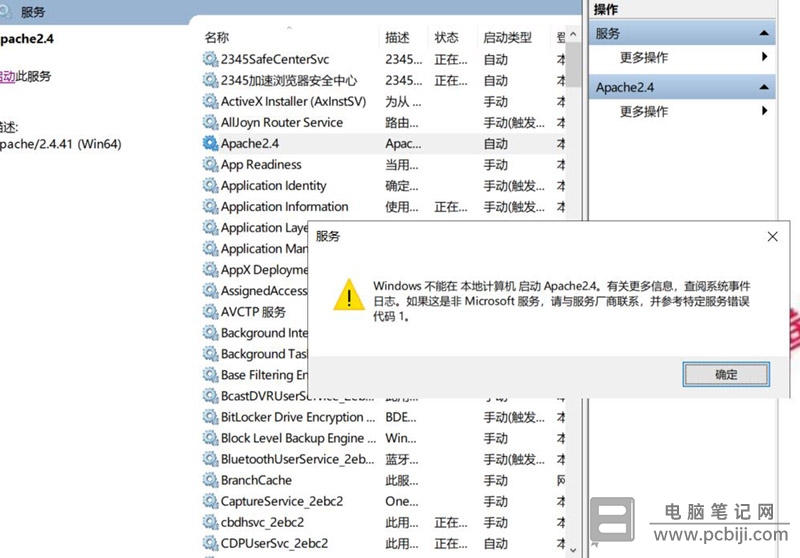Click the Application Identity gear icon
800x558 pixels.
coord(210,185)
